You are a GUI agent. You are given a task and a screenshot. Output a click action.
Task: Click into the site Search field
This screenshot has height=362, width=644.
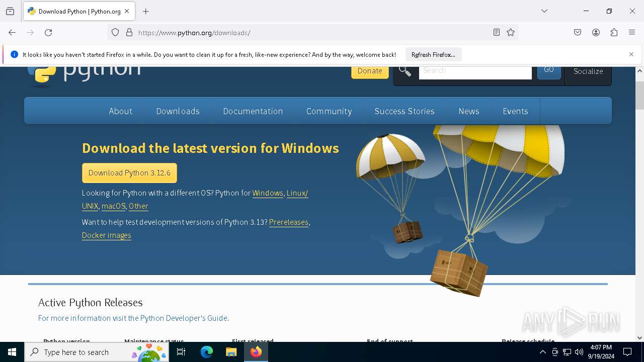(475, 72)
